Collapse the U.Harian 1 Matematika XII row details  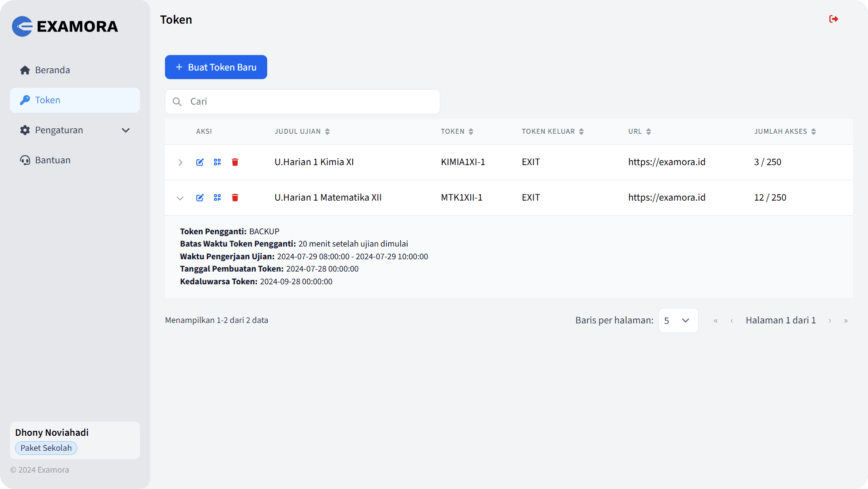(180, 198)
